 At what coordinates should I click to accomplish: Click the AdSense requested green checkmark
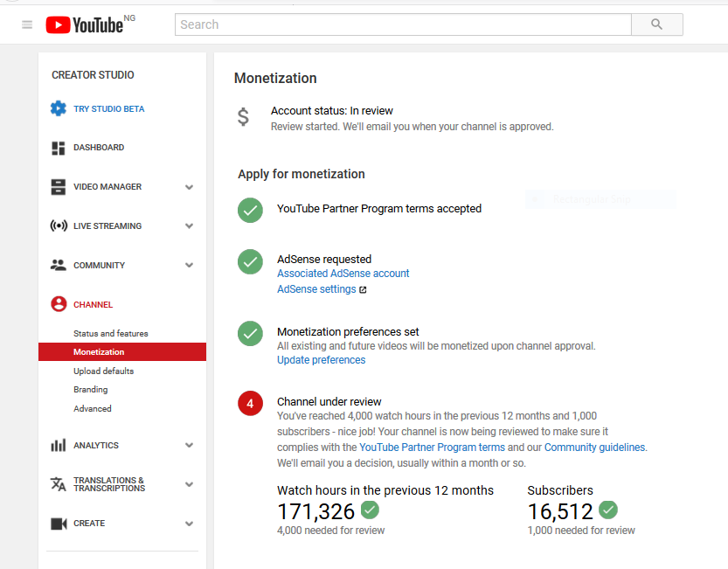[250, 261]
